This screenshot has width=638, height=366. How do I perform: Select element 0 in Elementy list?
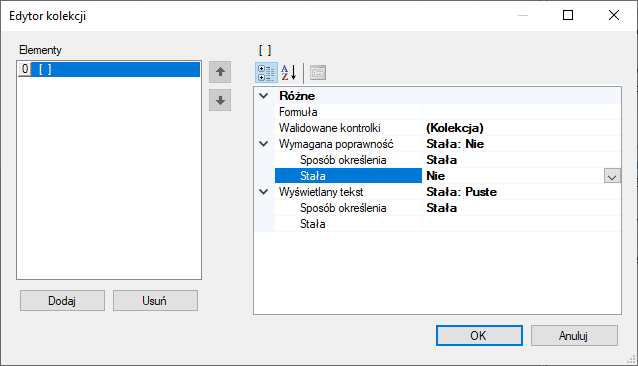[x=109, y=69]
